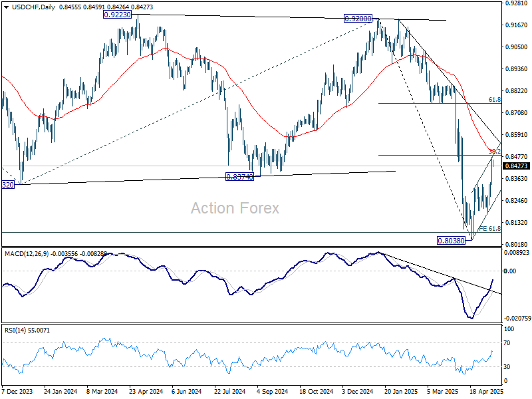
Task: Click the 3 Dec 2024 date marker
Action: tap(357, 392)
